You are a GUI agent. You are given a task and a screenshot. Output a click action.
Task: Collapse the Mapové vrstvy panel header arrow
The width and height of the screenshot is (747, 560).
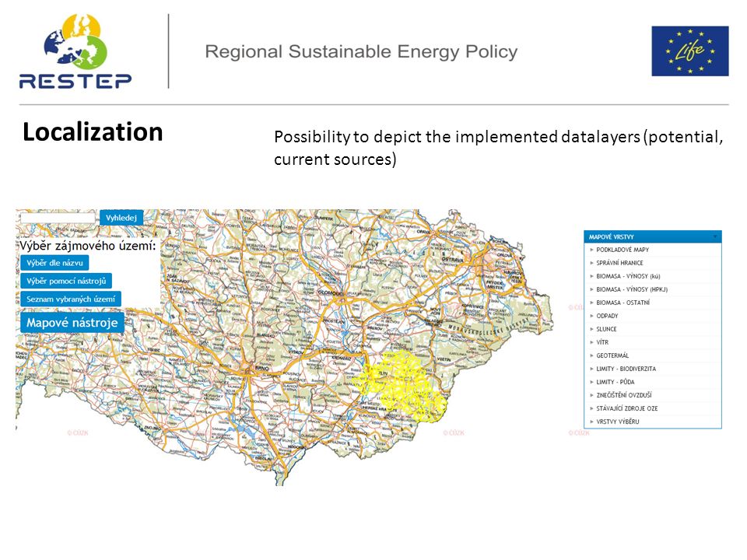click(x=714, y=236)
